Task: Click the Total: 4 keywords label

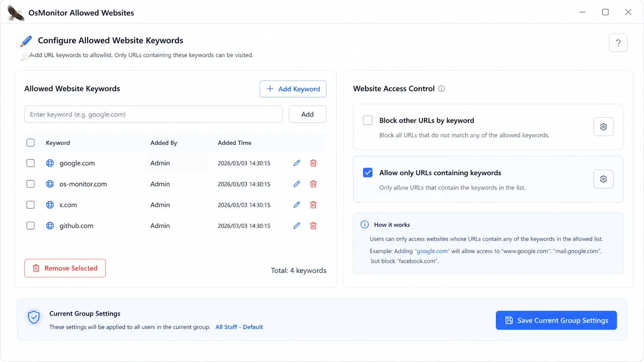Action: click(x=299, y=270)
